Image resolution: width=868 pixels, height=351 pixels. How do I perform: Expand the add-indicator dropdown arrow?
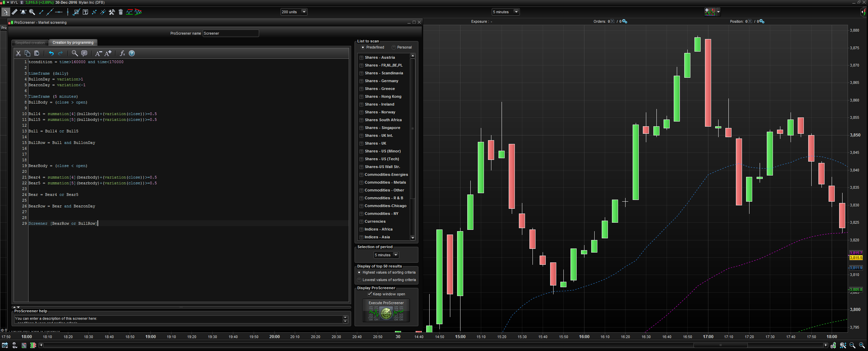pos(718,12)
